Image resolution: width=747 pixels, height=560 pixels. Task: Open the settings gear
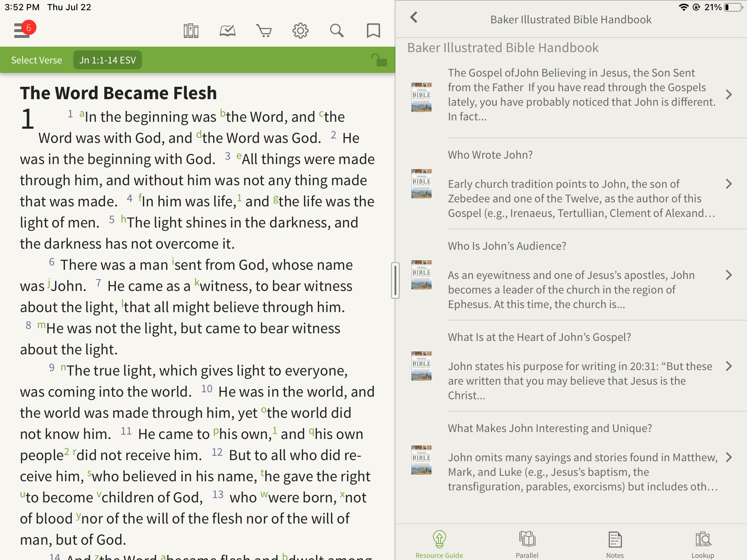(301, 31)
